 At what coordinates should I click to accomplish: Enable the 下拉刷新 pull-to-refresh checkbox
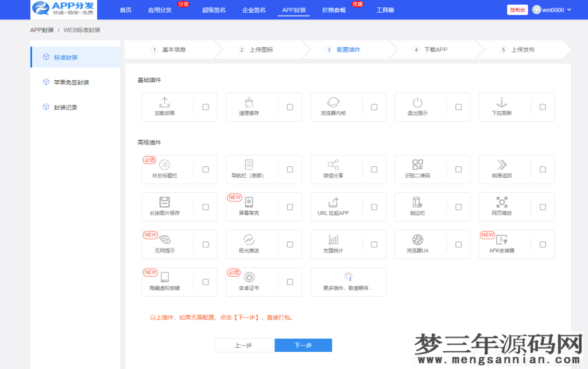542,106
